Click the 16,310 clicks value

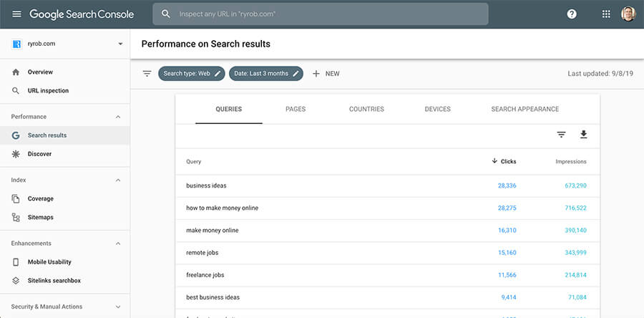(507, 231)
